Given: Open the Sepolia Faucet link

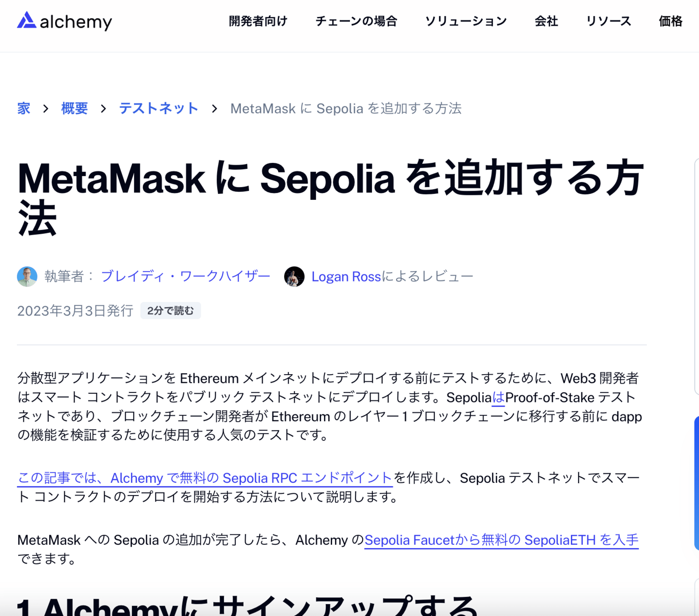Looking at the screenshot, I should [501, 540].
